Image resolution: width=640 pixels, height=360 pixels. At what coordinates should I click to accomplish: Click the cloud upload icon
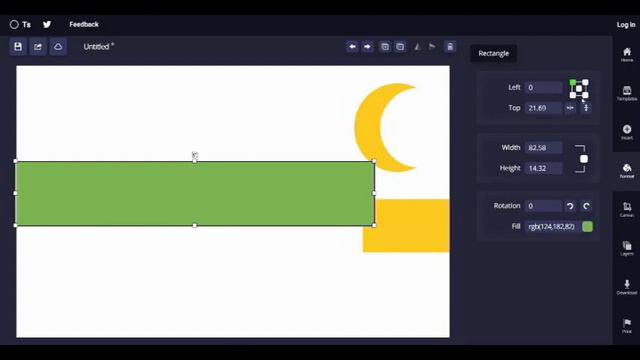pos(58,47)
